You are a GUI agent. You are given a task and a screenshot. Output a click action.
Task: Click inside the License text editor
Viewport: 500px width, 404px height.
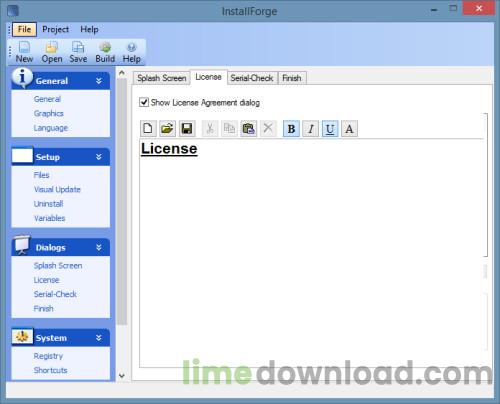311,253
